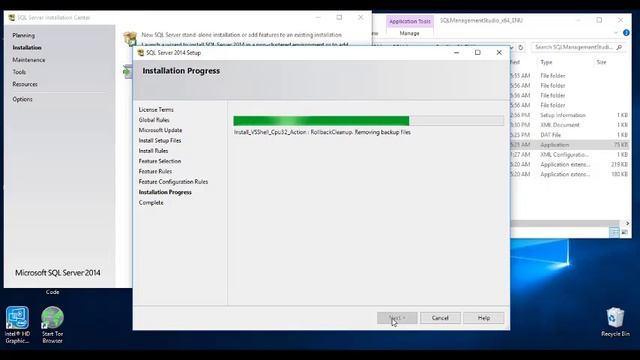Select the Setup Information file row

(x=569, y=115)
